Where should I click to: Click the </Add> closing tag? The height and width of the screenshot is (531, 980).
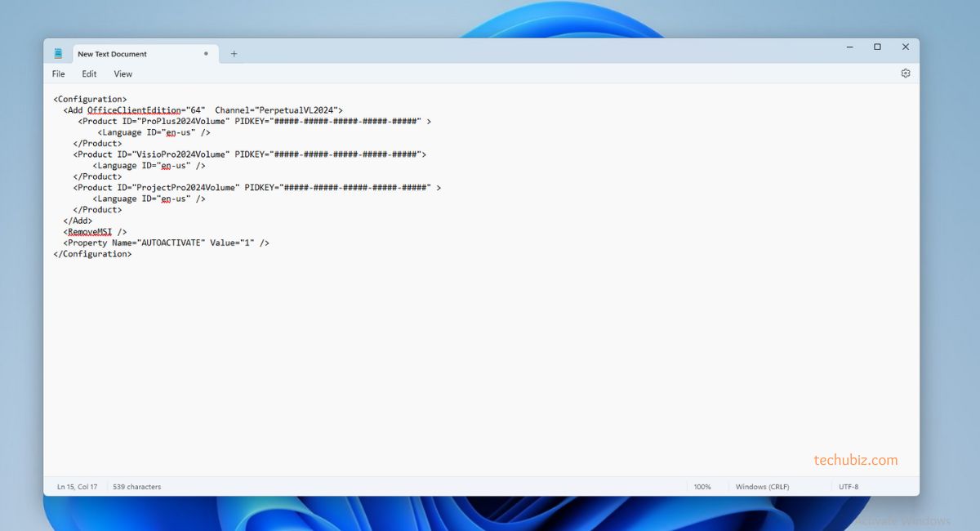78,221
